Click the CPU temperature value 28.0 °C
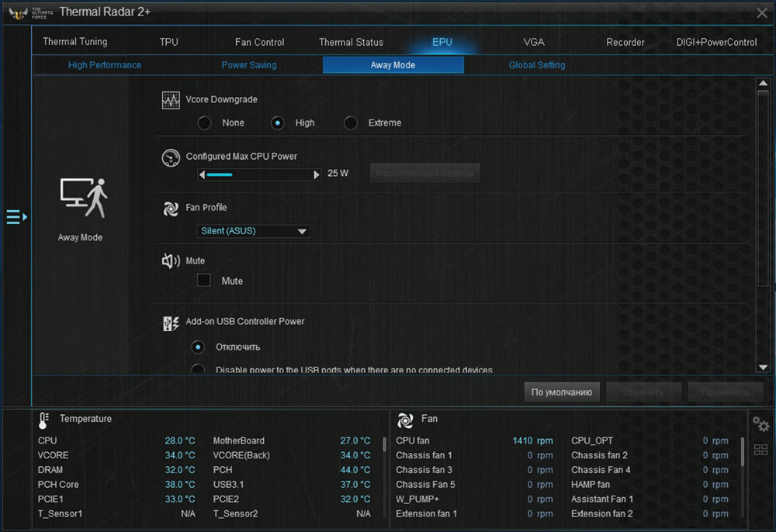The image size is (776, 532). click(x=180, y=440)
